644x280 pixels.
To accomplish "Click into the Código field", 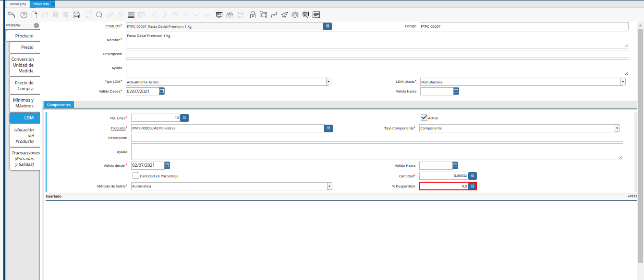I will pos(523,26).
